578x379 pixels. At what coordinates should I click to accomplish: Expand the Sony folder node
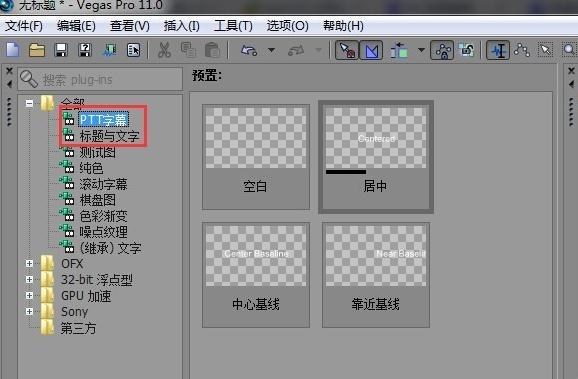[x=29, y=312]
